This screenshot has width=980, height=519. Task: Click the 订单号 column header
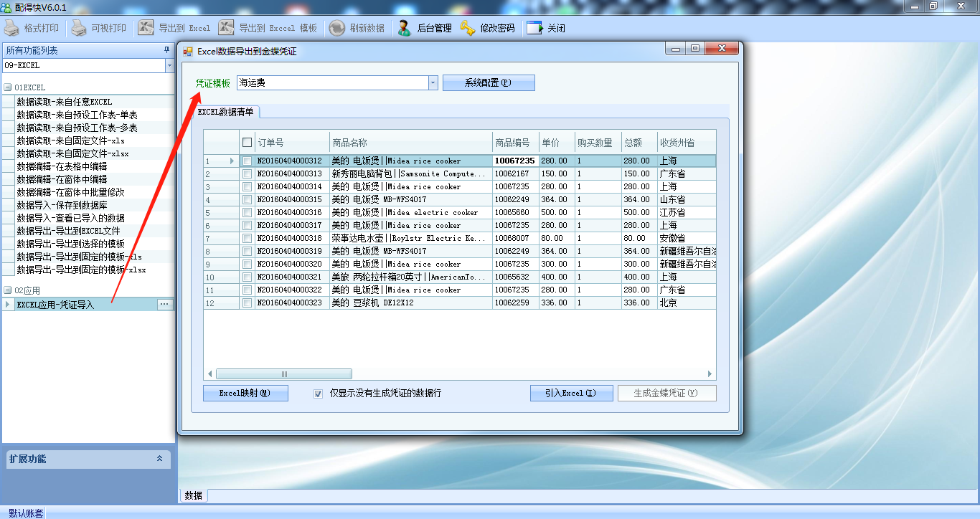tap(291, 143)
